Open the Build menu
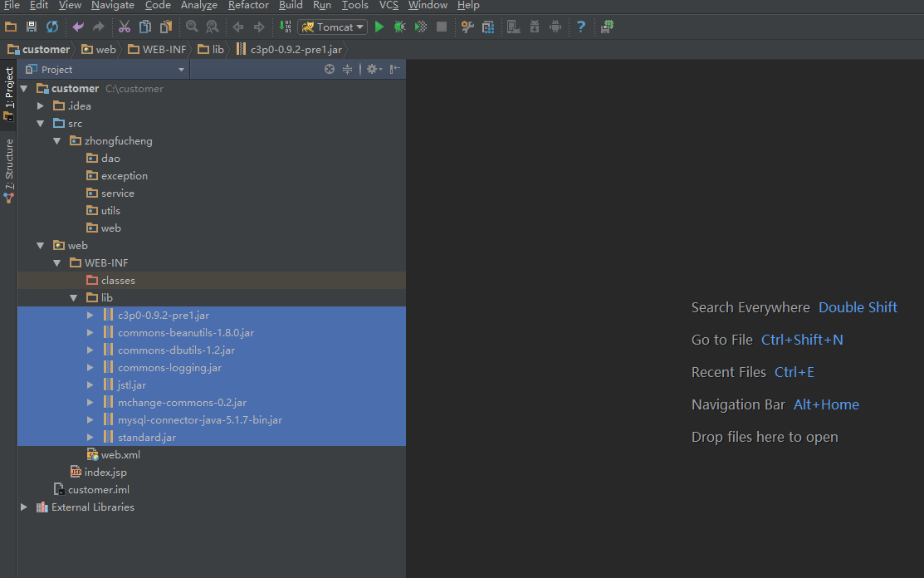 click(291, 5)
